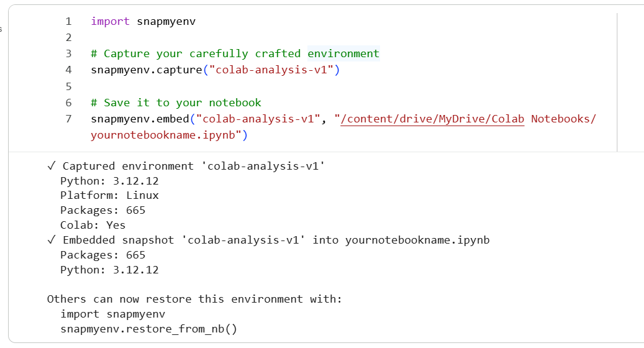Image resolution: width=644 pixels, height=348 pixels.
Task: Place cursor in snapmyenv.capture call
Action: [x=147, y=70]
